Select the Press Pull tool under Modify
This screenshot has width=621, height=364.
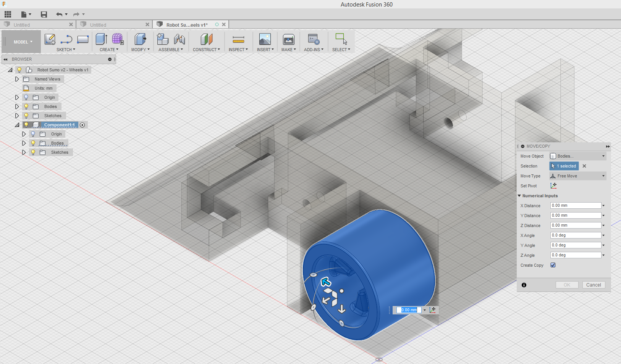[140, 39]
